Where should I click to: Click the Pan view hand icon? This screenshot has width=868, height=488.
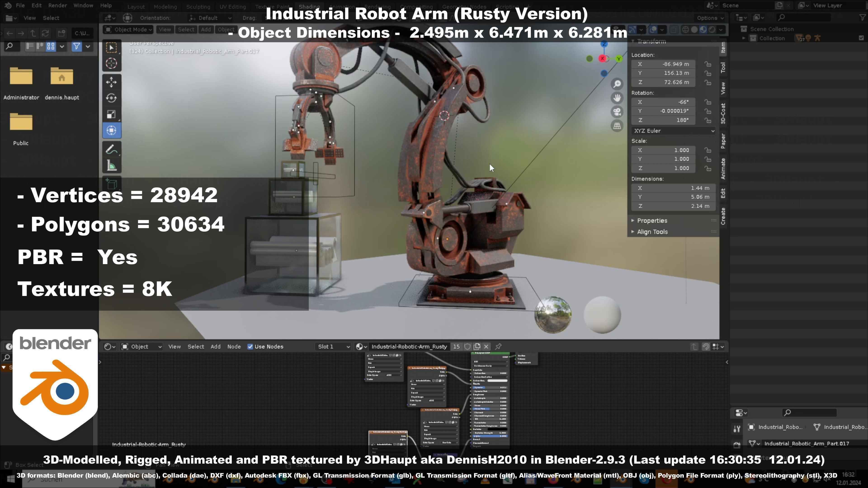tap(617, 98)
